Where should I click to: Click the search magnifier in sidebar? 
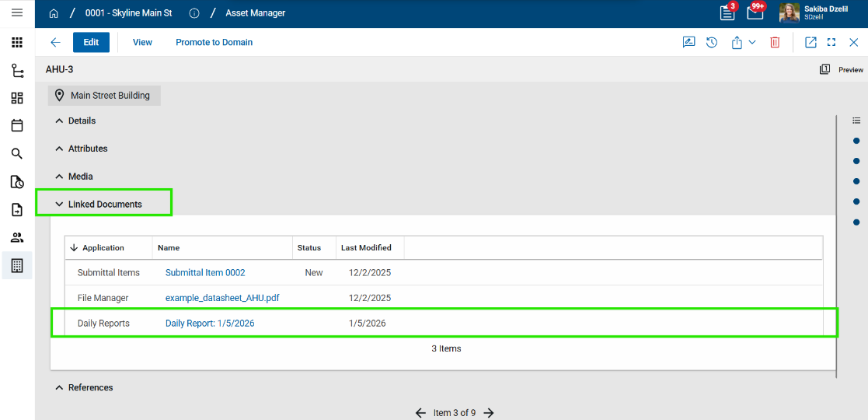coord(17,154)
